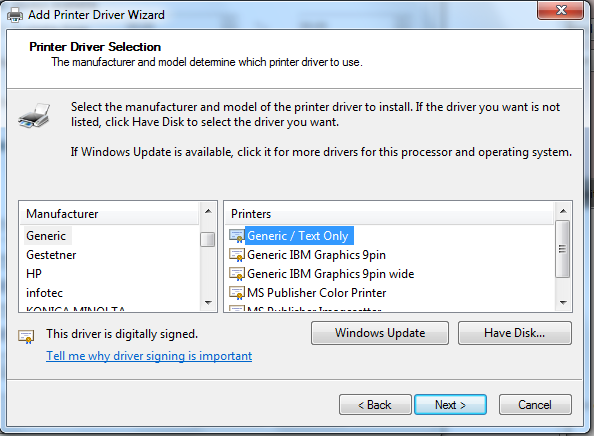Click the icon beside Generic IBM Graphics 9pin wide
Viewport: 594px width, 436px height.
click(237, 274)
